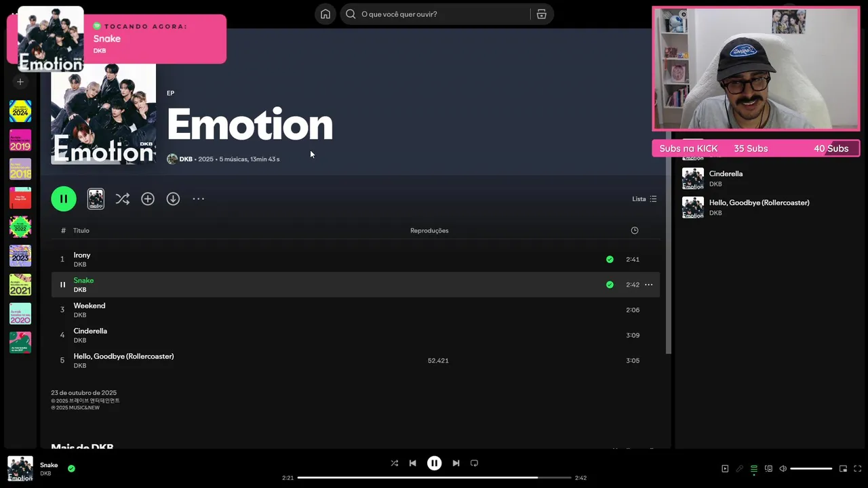The height and width of the screenshot is (488, 868).
Task: Toggle the queue panel icon
Action: coord(753,468)
